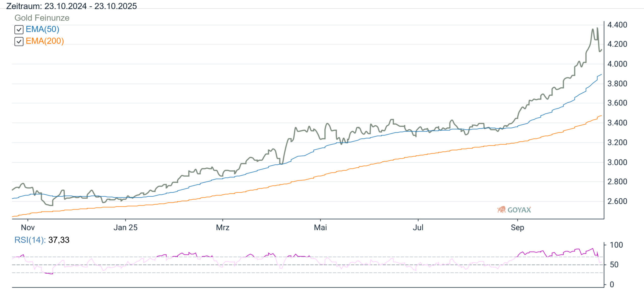Toggle the EMA(50) checkbox
Screen dimensions: 644x290
point(19,30)
